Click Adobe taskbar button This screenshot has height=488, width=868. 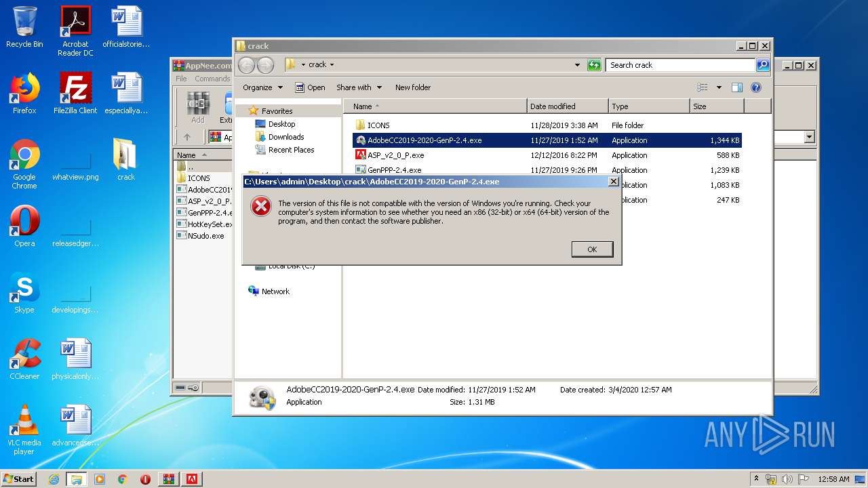[x=192, y=479]
